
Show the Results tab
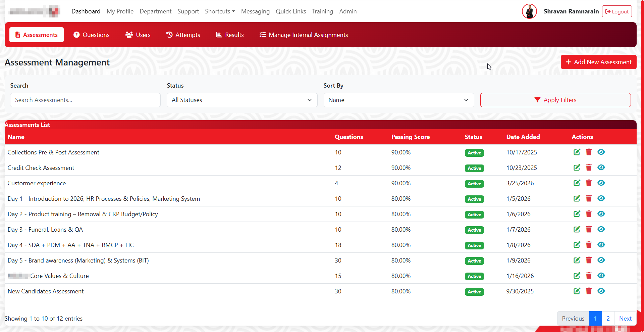pos(230,35)
